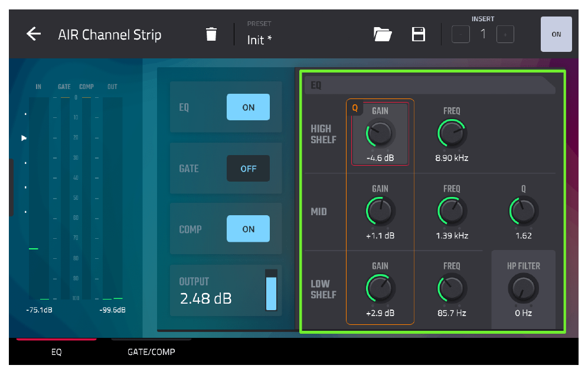Open the load preset folder icon
588x375 pixels.
tap(383, 34)
